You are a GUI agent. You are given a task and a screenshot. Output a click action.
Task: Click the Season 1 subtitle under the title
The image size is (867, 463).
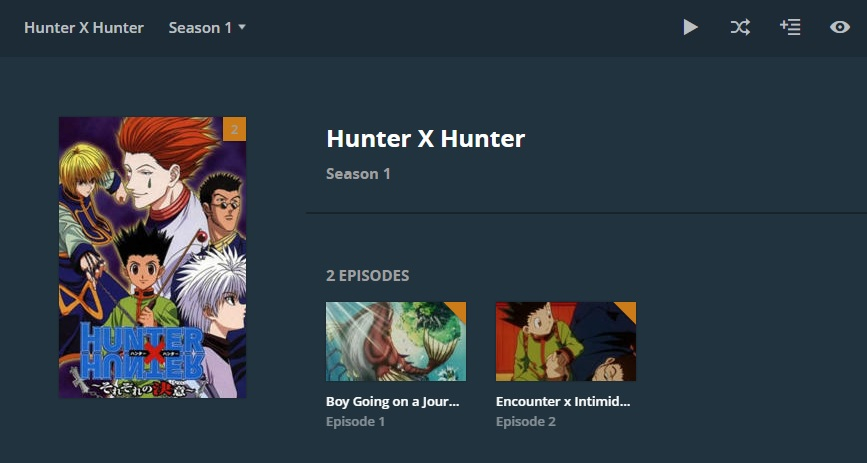point(358,174)
